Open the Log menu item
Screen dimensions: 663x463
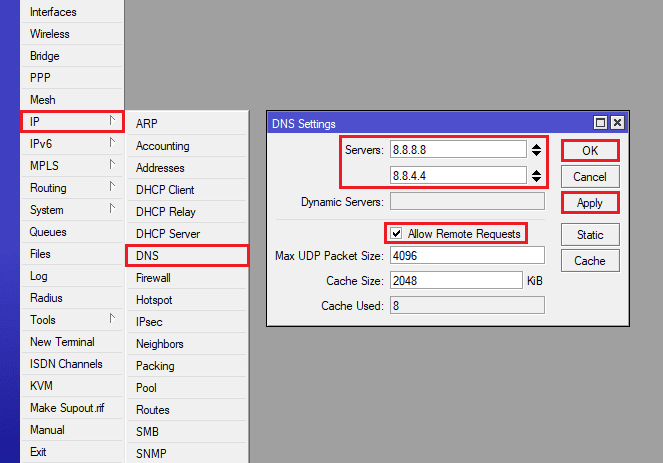pyautogui.click(x=72, y=276)
